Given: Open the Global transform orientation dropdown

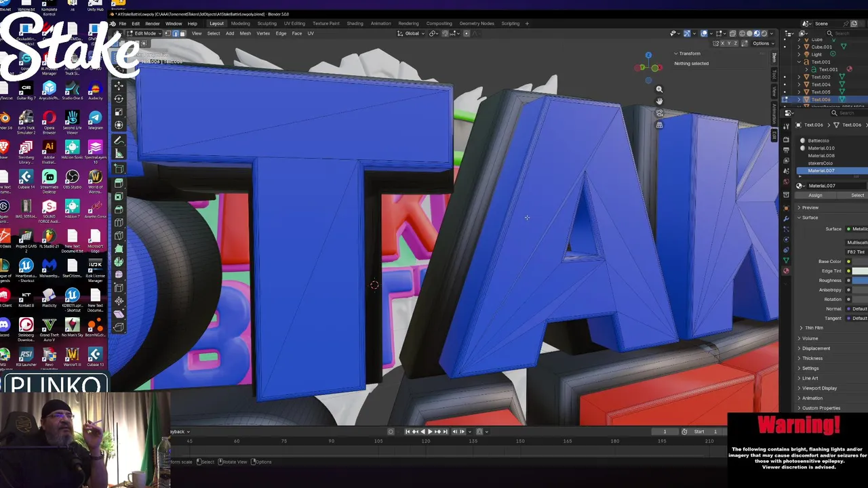Looking at the screenshot, I should click(x=412, y=33).
